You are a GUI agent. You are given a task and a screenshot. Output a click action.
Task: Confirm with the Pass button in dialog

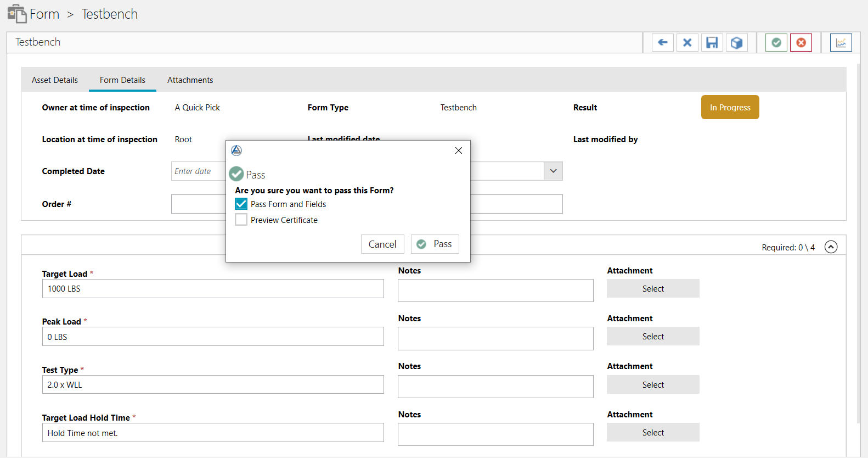435,244
